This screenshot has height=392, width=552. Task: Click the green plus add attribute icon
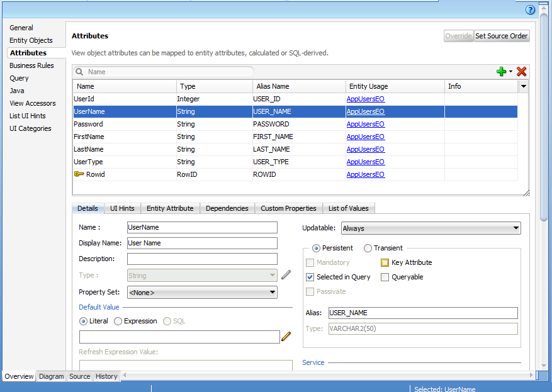(x=501, y=72)
